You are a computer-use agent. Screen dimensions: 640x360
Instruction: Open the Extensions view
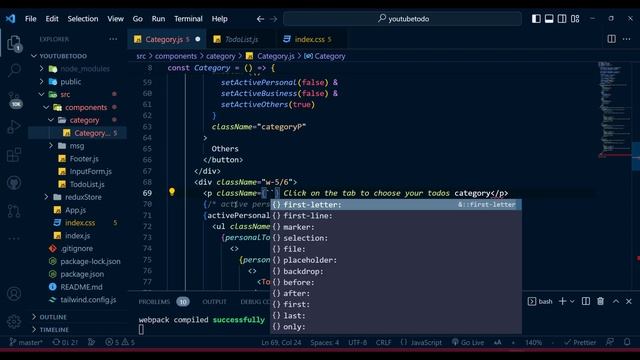click(x=14, y=155)
